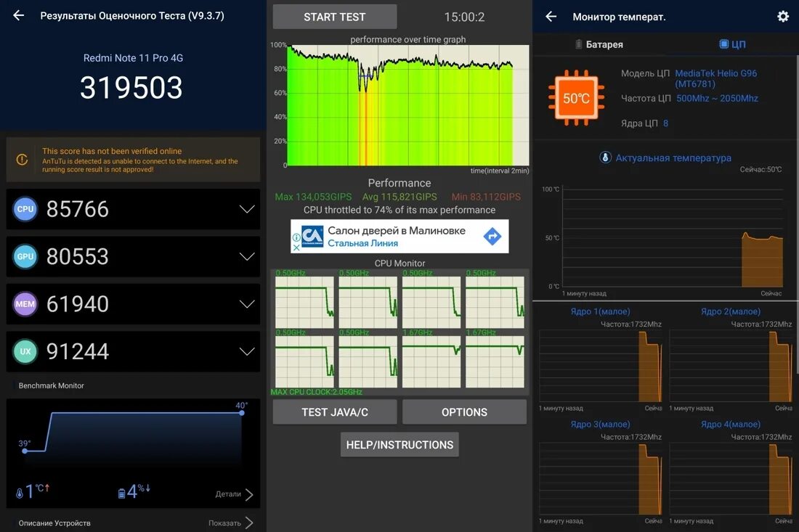Click the MEM score badge icon
The image size is (799, 532).
point(25,304)
